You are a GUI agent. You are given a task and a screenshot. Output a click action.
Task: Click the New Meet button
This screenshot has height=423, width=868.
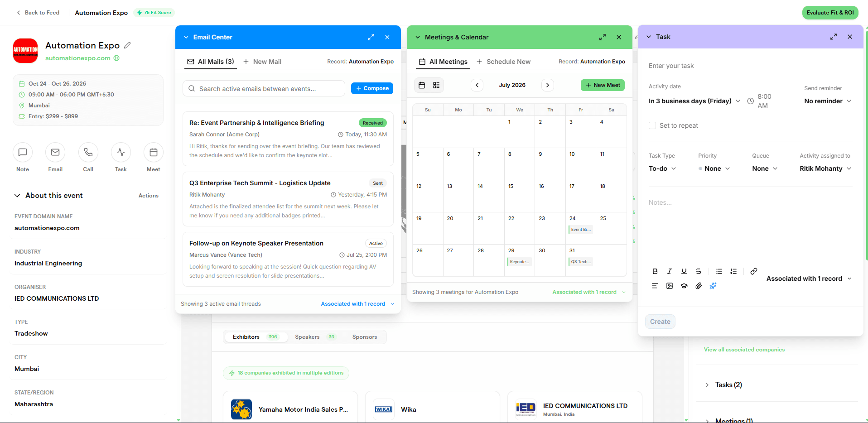coord(603,85)
